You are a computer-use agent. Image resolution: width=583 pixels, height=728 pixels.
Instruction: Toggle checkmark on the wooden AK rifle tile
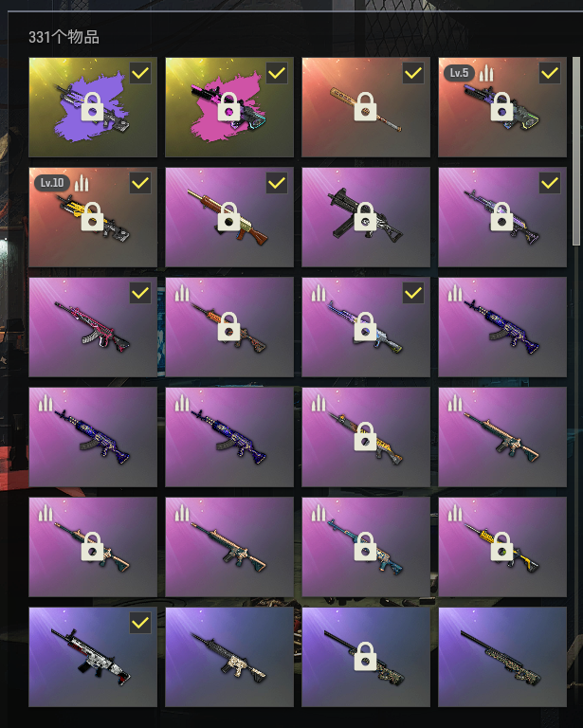coord(277,183)
